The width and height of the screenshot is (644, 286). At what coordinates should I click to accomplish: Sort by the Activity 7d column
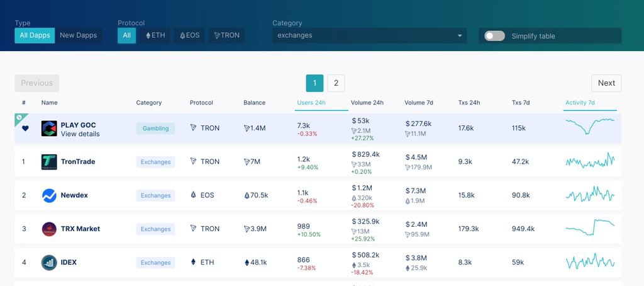click(580, 103)
